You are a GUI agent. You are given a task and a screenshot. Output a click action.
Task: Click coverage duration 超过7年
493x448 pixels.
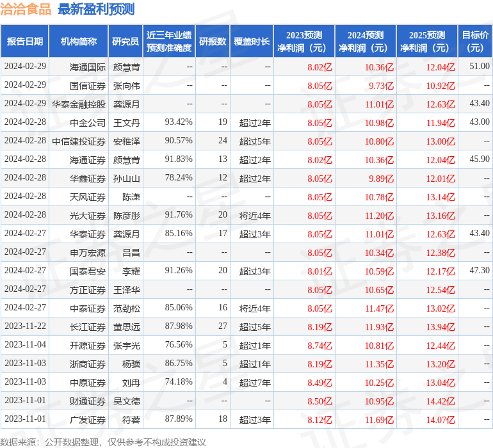[255, 383]
